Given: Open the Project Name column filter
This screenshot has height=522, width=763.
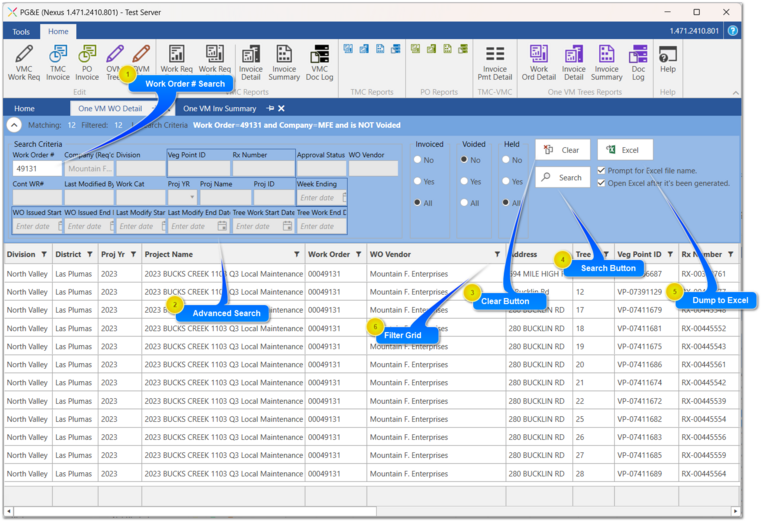Looking at the screenshot, I should pyautogui.click(x=296, y=254).
